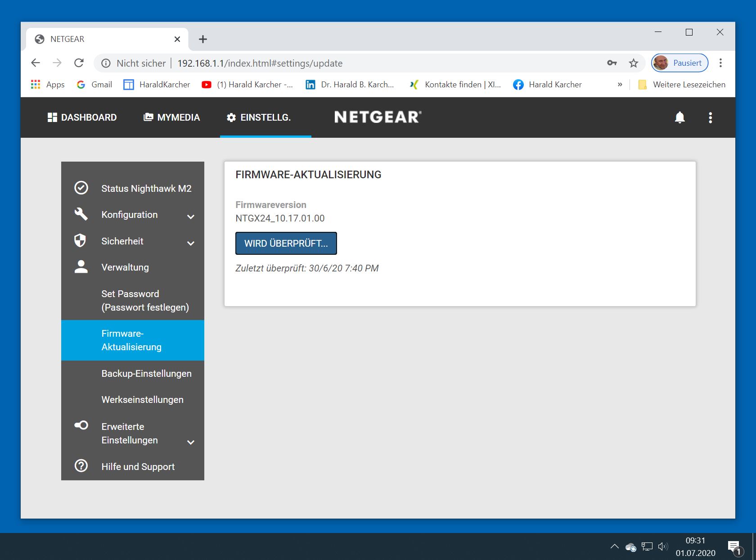Click the Verwaltung person icon

click(x=81, y=266)
